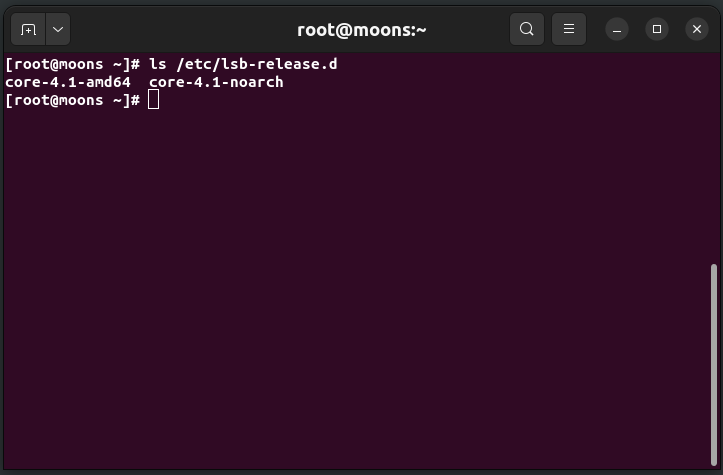Click the ls /etc/lsb-release.d command text
The height and width of the screenshot is (475, 723).
[x=243, y=64]
